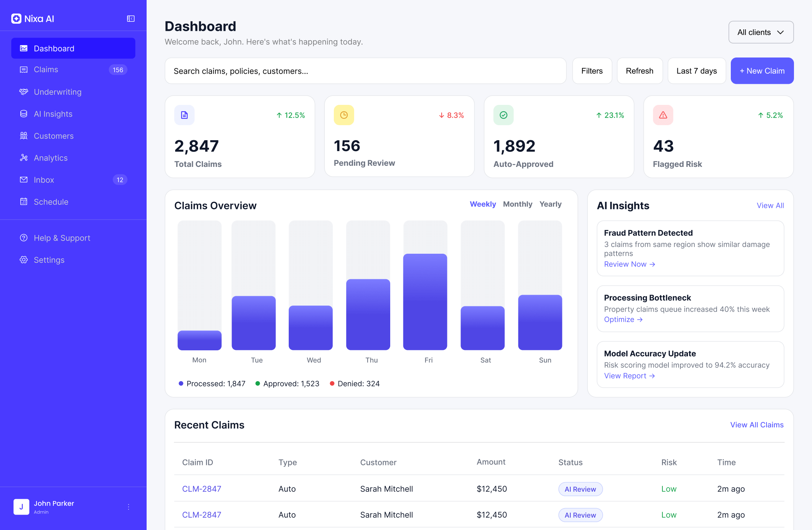Open John Parker's account options menu
The width and height of the screenshot is (812, 530).
coord(128,506)
